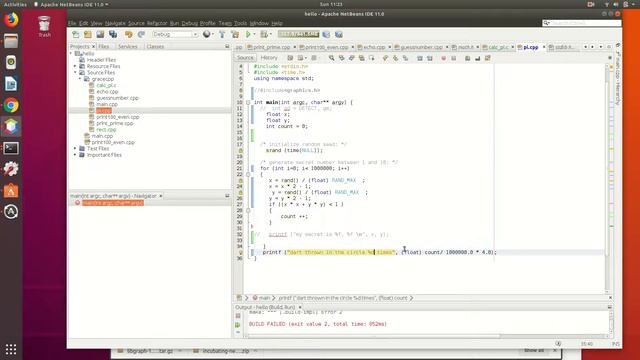The image size is (640, 360).
Task: Open calc_pi.c in the project tree
Action: (x=106, y=85)
